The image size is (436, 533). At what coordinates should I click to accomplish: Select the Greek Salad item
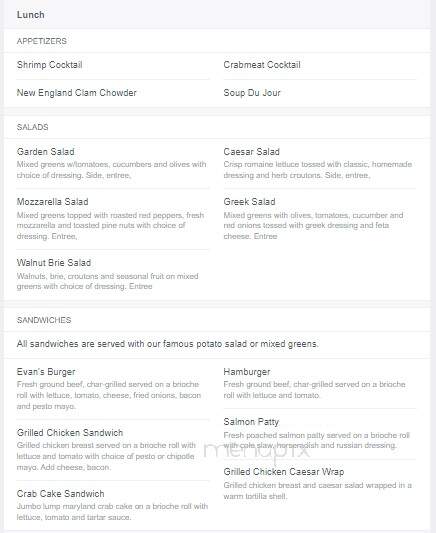coord(249,202)
